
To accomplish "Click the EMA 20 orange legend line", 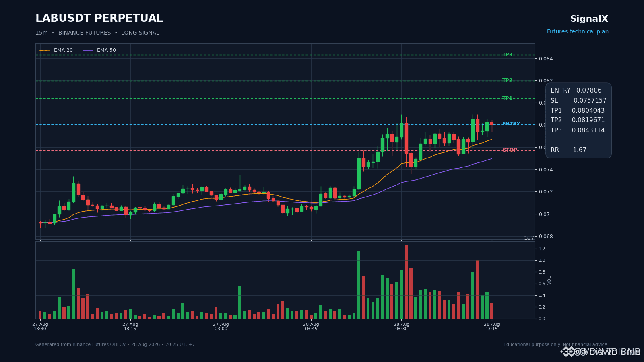I will point(45,50).
